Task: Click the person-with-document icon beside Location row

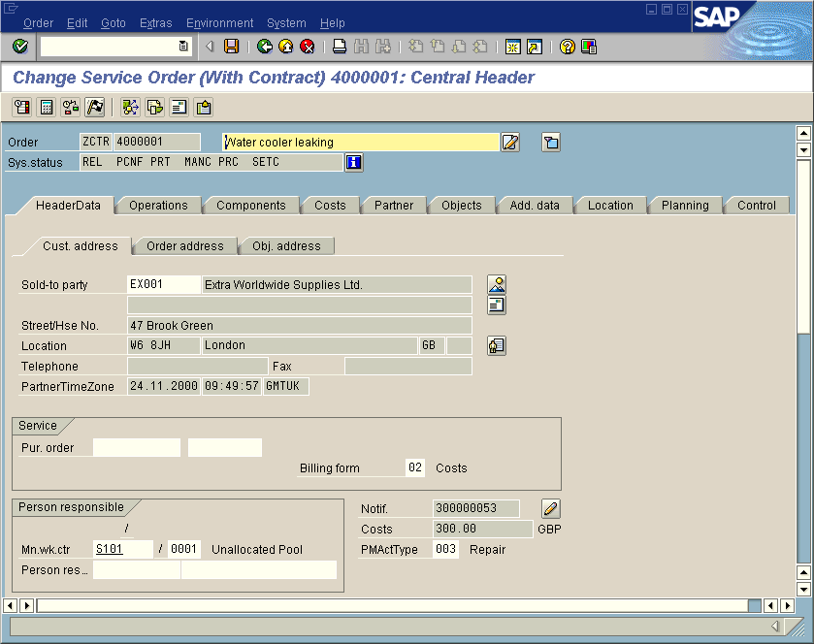Action: point(497,345)
